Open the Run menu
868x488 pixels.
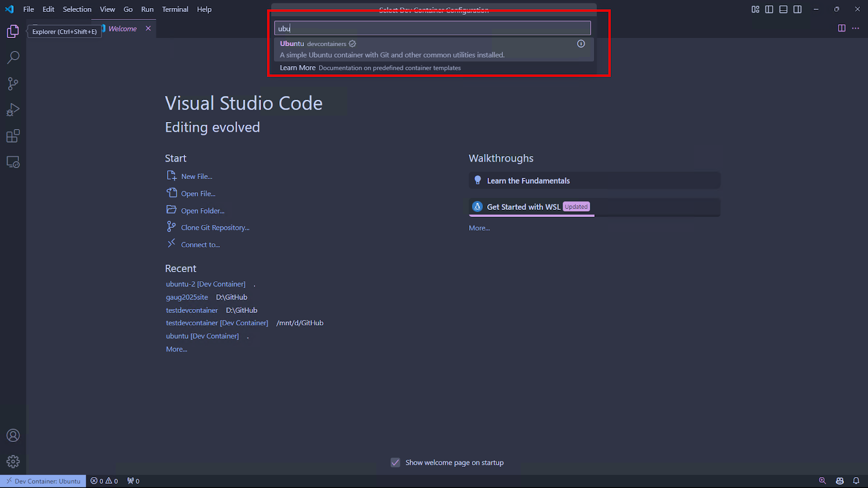(148, 9)
